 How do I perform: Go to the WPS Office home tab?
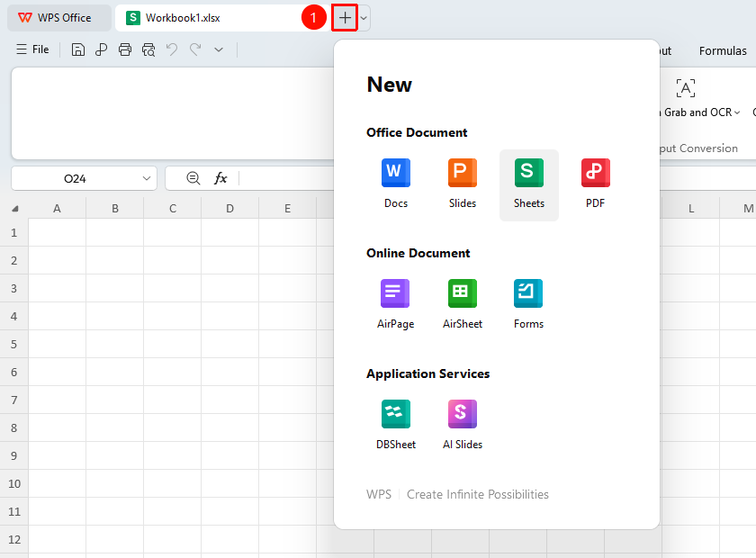pyautogui.click(x=59, y=18)
